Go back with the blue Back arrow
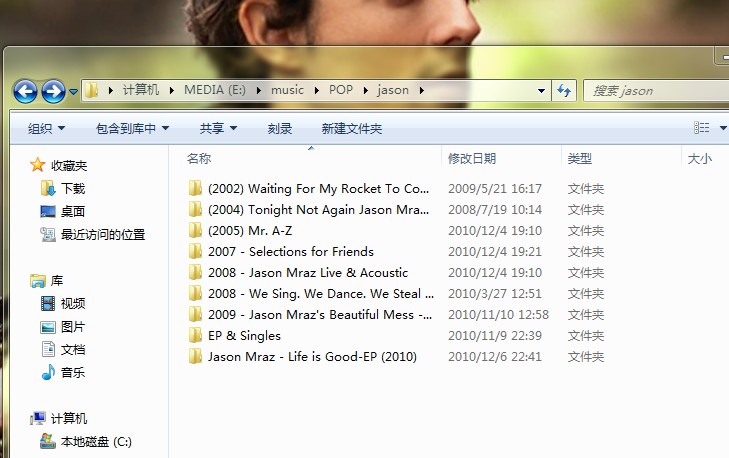Viewport: 729px width, 458px height. coord(25,91)
